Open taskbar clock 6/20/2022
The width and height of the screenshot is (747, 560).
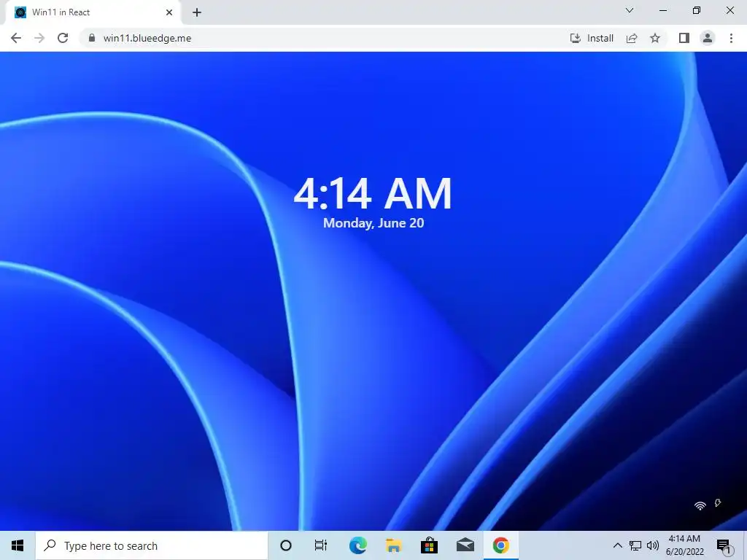point(684,545)
